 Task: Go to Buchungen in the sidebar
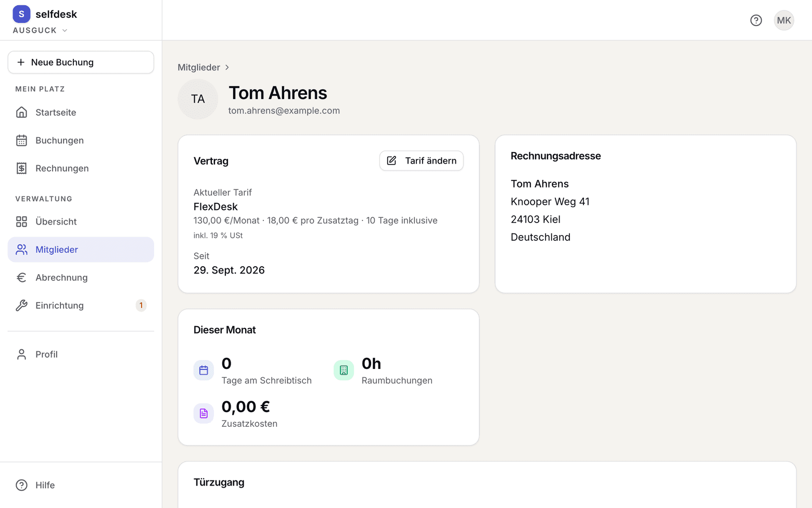pos(81,141)
